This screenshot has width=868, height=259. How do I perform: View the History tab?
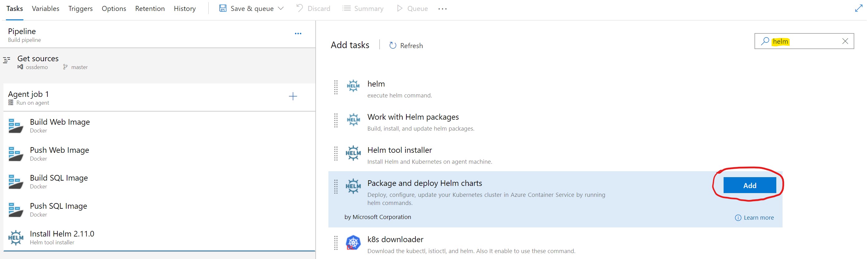(x=185, y=8)
